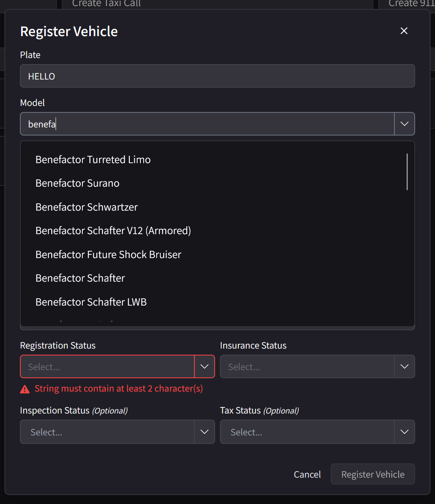Select Benefactor Turreted Limo option
Screen dimensions: 435x504
[x=93, y=160]
